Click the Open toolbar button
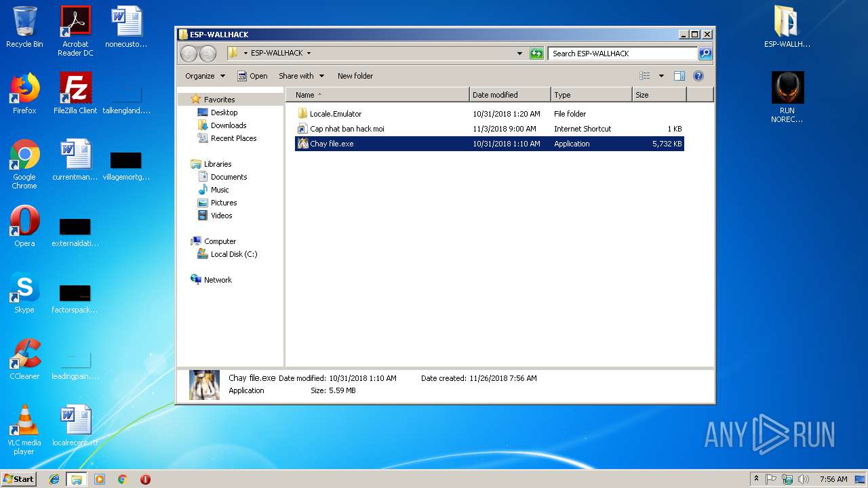 tap(252, 76)
